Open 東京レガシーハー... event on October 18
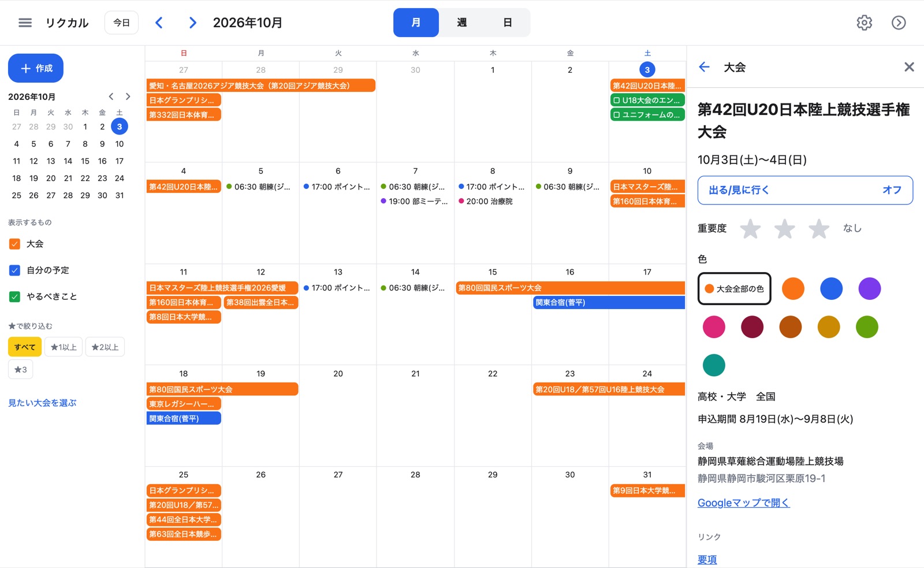This screenshot has height=568, width=924. pos(184,404)
